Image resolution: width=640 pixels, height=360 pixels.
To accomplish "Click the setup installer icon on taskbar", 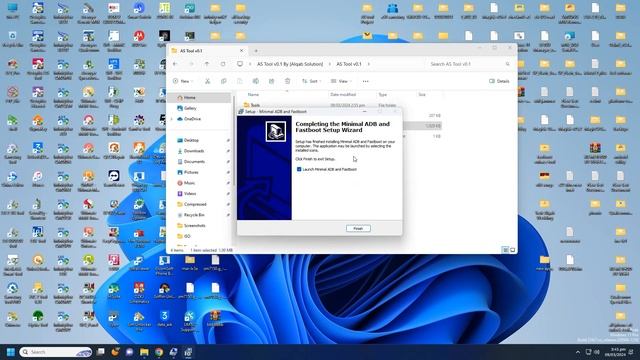I will (188, 352).
